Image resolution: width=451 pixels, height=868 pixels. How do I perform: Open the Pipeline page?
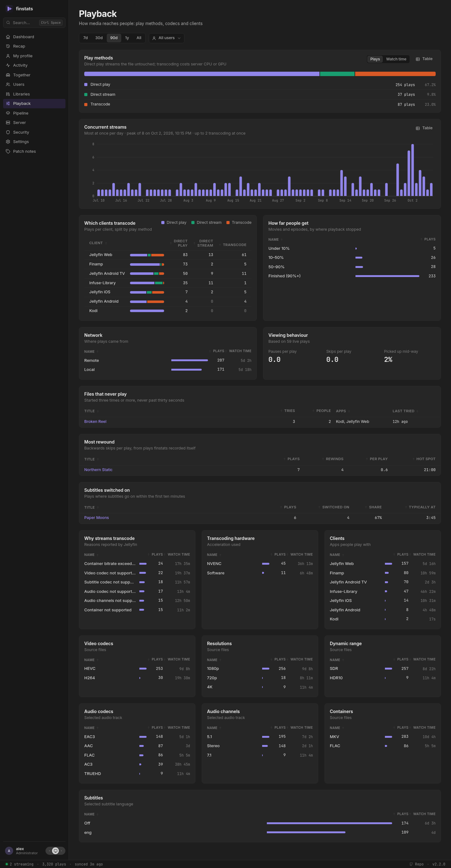click(34, 113)
